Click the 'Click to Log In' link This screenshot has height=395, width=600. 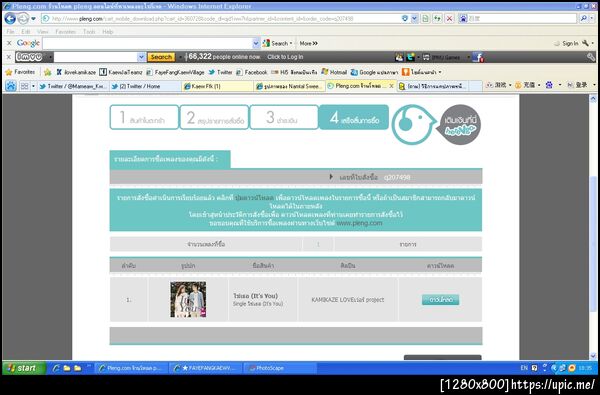tap(285, 57)
